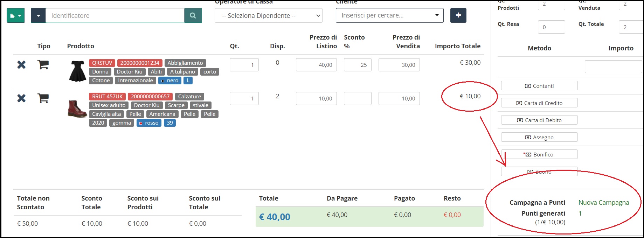The image size is (644, 238).
Task: Click the gomma tag
Action: coord(122,123)
